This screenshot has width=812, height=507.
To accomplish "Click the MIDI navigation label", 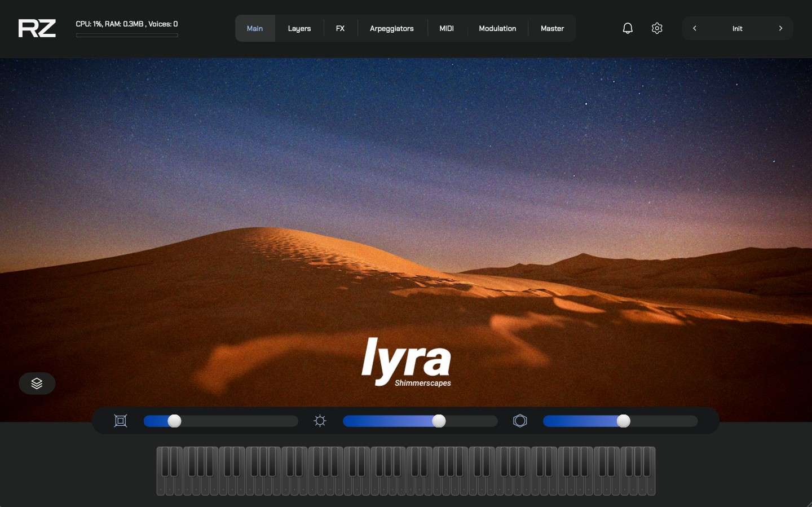I will click(446, 28).
